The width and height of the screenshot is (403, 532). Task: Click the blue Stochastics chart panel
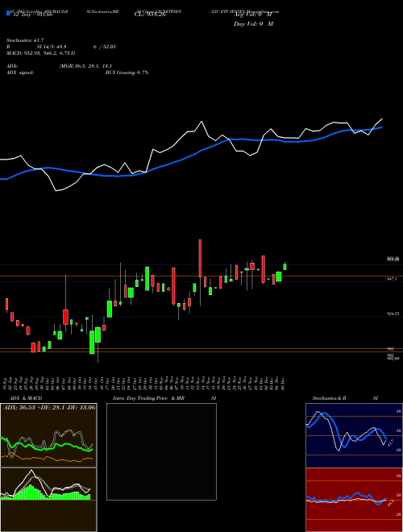tap(354, 435)
